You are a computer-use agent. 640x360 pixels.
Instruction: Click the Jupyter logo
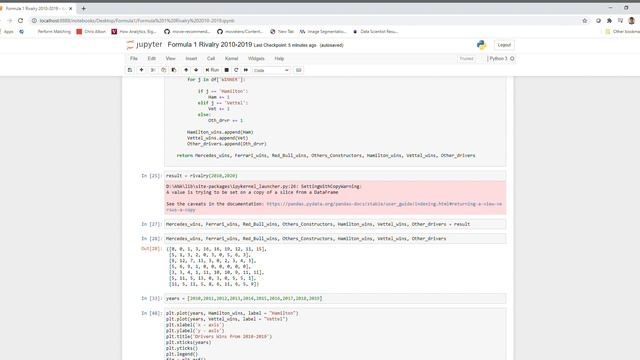144,44
